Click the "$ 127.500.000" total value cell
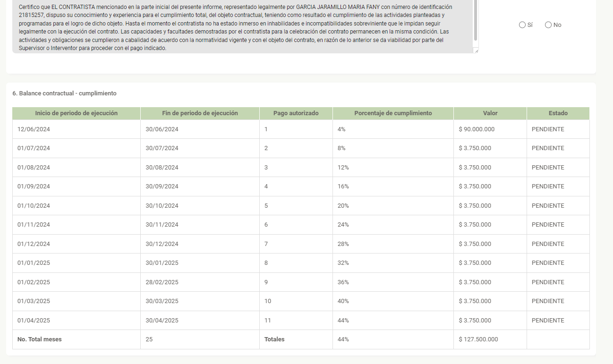613x364 pixels. [x=490, y=339]
